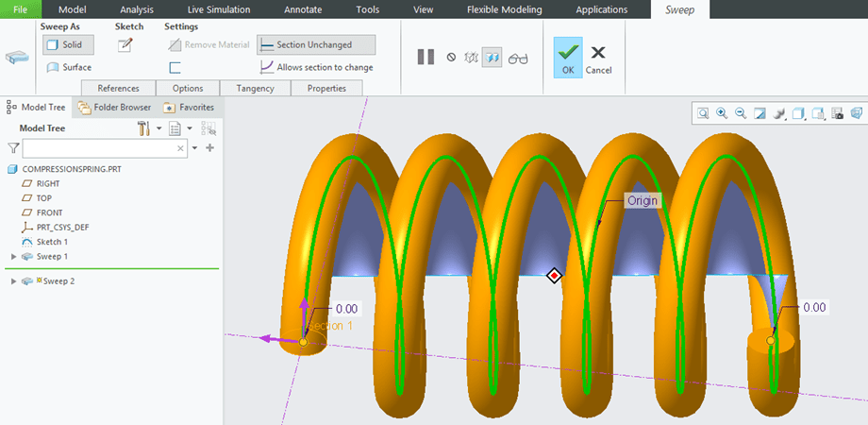Click the glasses preview icon

(x=518, y=58)
